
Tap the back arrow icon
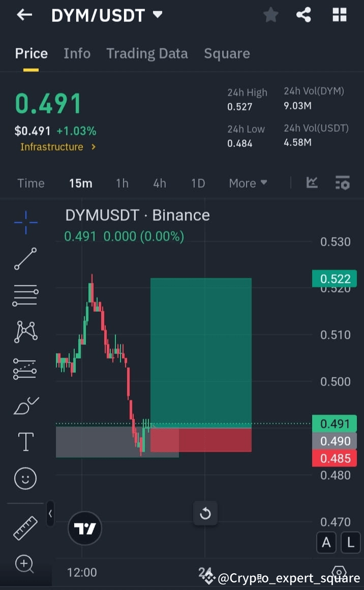(24, 15)
